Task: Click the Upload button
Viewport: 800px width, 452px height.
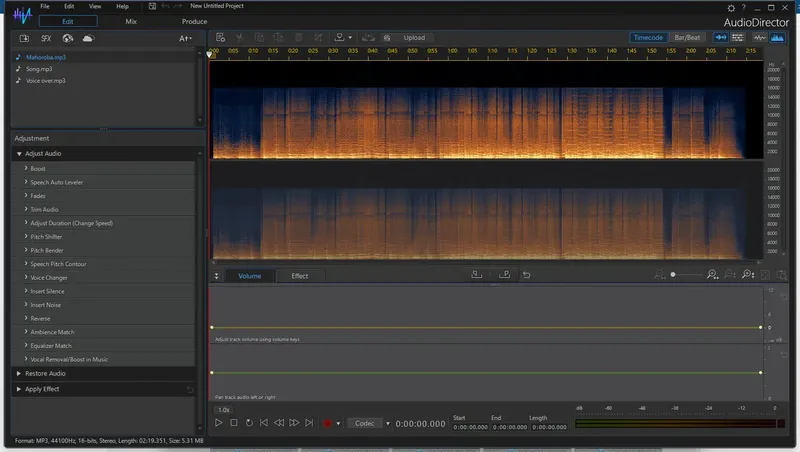Action: pos(414,38)
